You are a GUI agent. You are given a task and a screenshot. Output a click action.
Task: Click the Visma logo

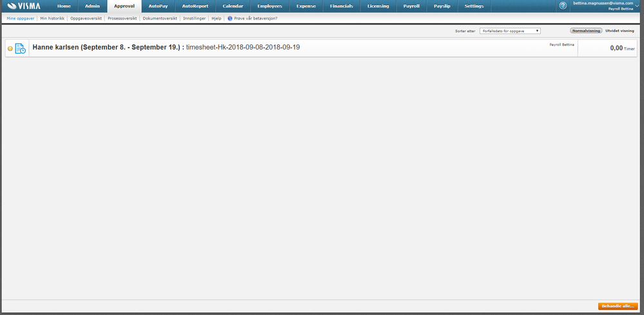pyautogui.click(x=24, y=6)
